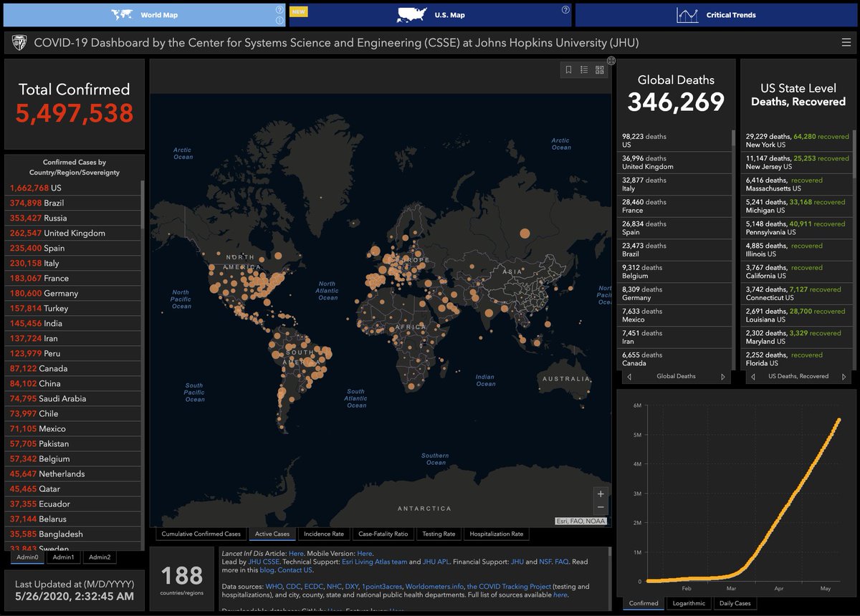
Task: Switch map to Cumulative Confirmed Cases
Action: tap(201, 534)
